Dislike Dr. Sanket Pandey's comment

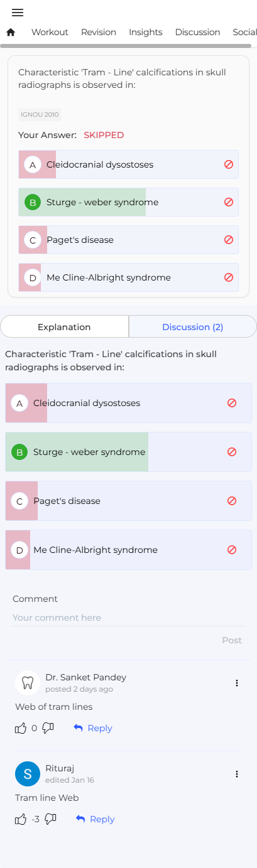[48, 728]
